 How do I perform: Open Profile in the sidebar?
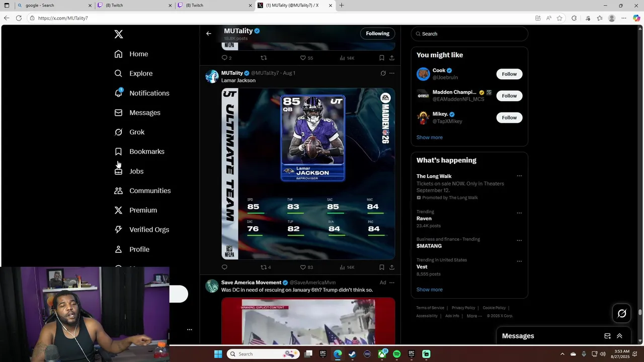(132, 249)
